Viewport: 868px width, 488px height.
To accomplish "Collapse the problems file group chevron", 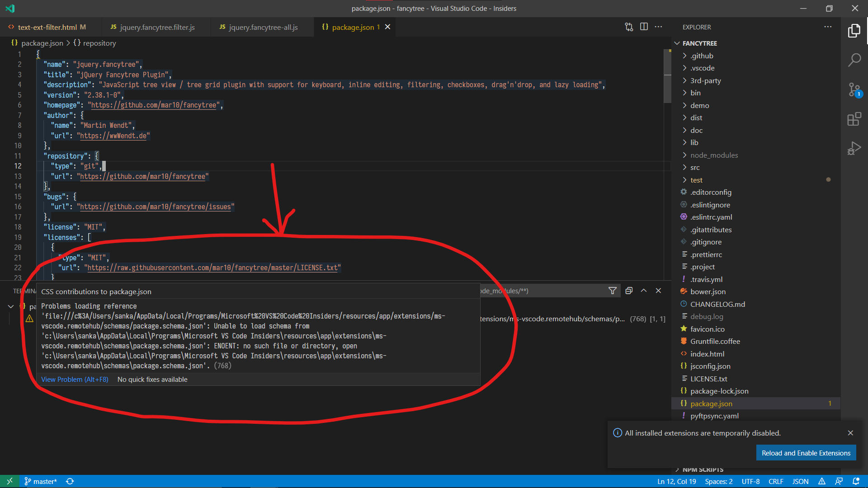I will coord(11,306).
